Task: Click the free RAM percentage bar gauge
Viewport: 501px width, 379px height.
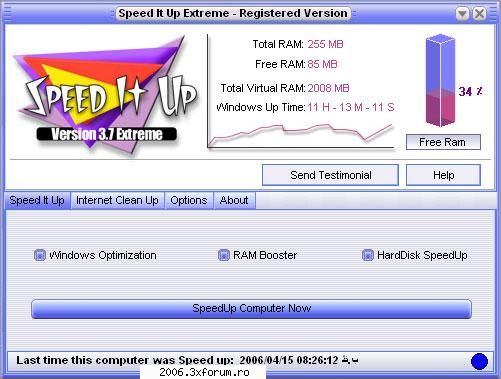Action: point(440,80)
